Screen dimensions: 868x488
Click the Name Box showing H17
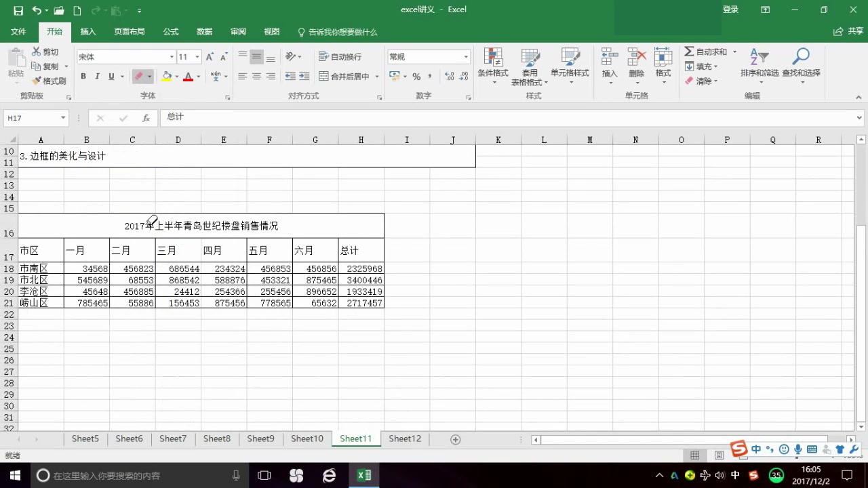coord(36,118)
